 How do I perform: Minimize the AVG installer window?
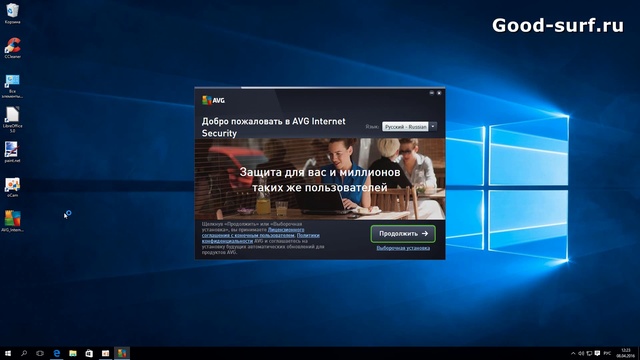click(x=431, y=93)
